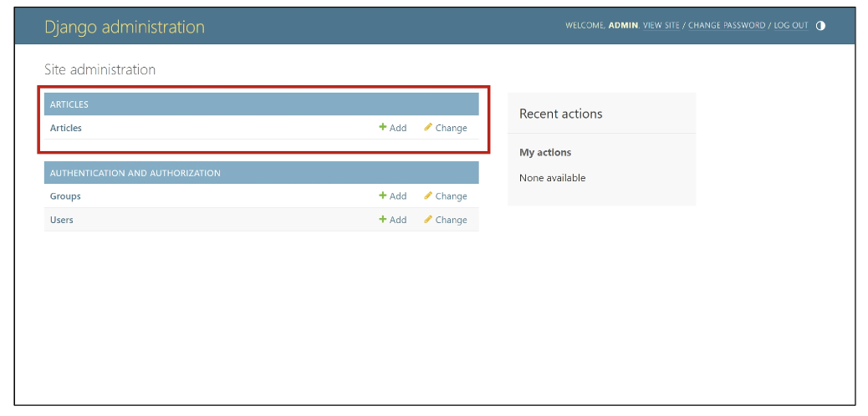
Task: Open the Authentication and Authorization header
Action: tap(135, 173)
